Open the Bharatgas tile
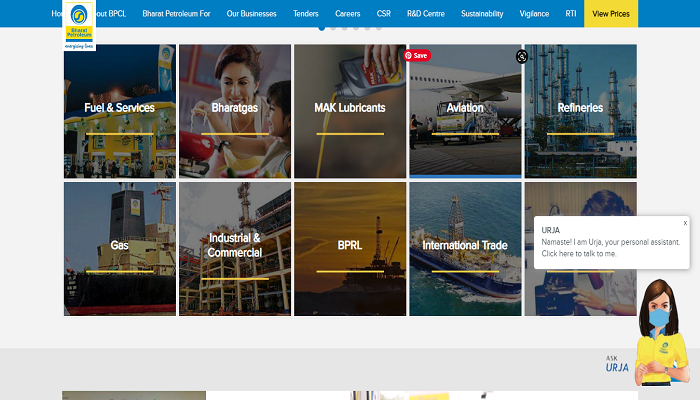This screenshot has width=700, height=400. coord(235,110)
